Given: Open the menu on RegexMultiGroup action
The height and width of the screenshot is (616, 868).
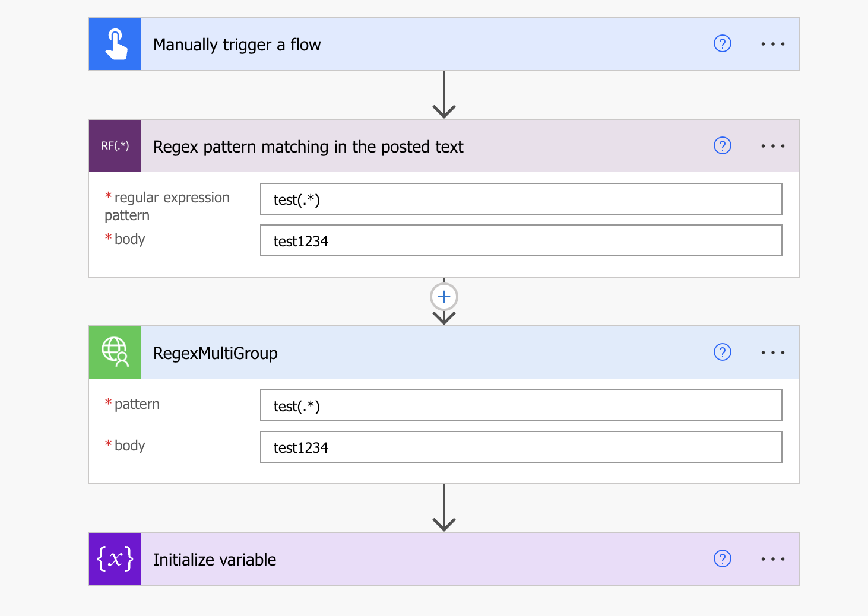Looking at the screenshot, I should pyautogui.click(x=772, y=352).
